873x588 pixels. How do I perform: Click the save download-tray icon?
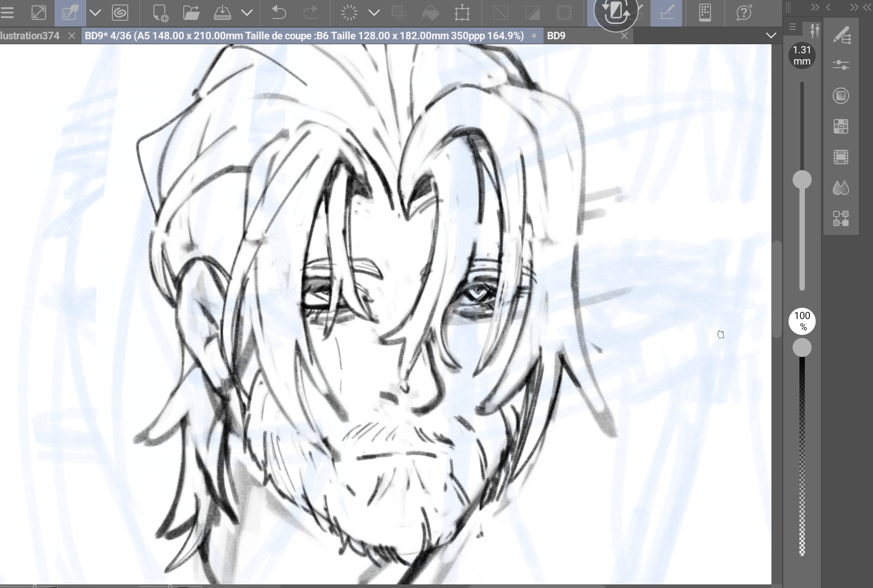tap(222, 12)
